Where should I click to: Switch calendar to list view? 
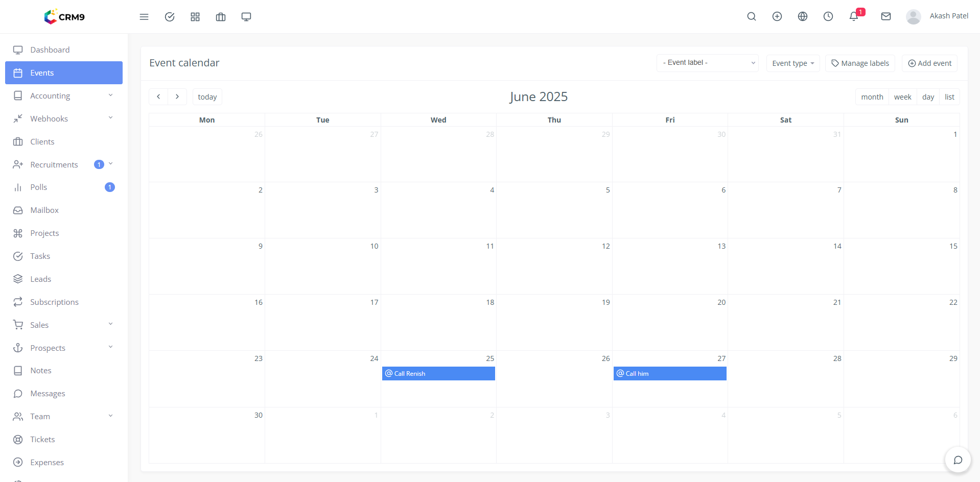[x=949, y=97]
